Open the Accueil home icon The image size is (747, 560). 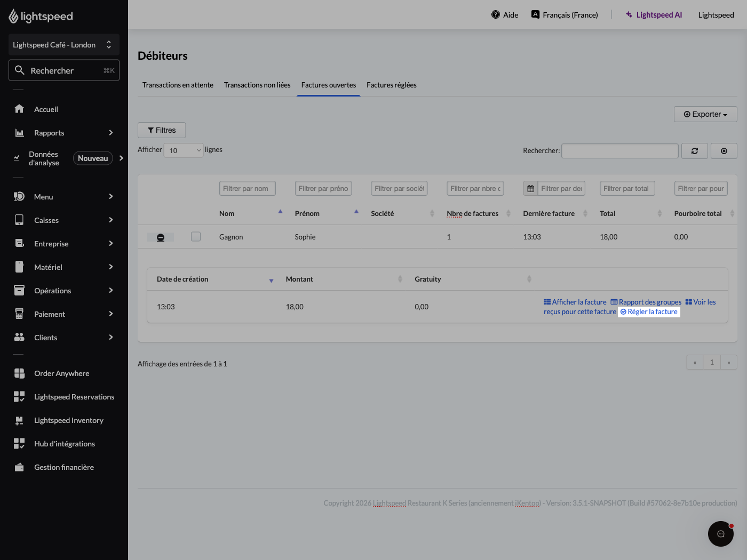coord(19,109)
